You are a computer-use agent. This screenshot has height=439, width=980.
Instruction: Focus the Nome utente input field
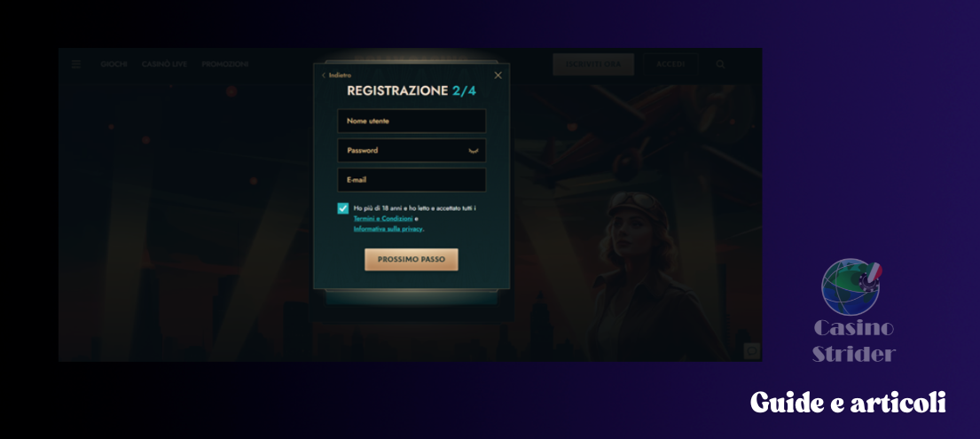(x=412, y=122)
